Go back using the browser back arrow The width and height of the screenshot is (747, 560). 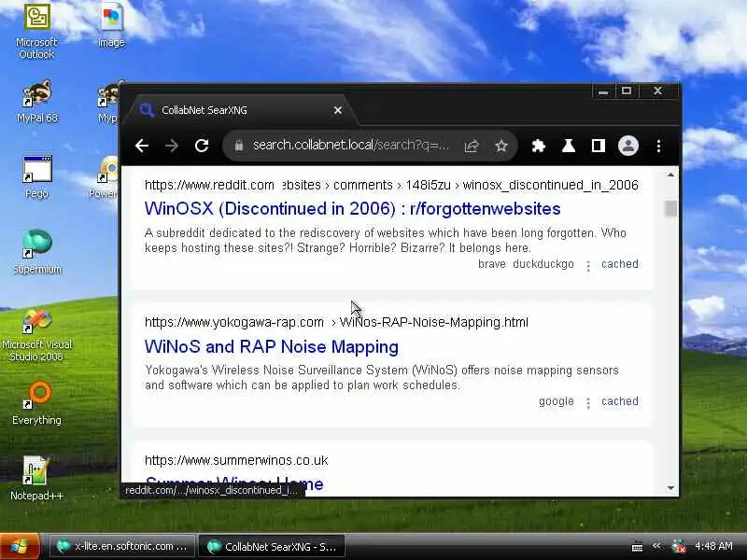point(142,146)
